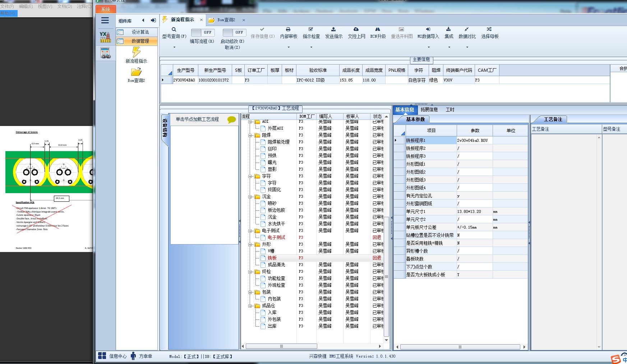The width and height of the screenshot is (627, 364).
Task: Click the YX factory icon in sidebar
Action: point(105,37)
